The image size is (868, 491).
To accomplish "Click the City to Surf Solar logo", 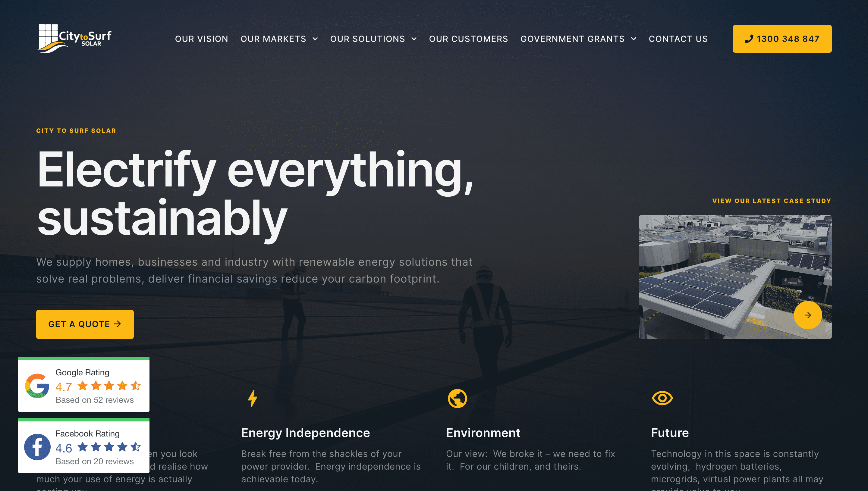I will click(x=74, y=39).
